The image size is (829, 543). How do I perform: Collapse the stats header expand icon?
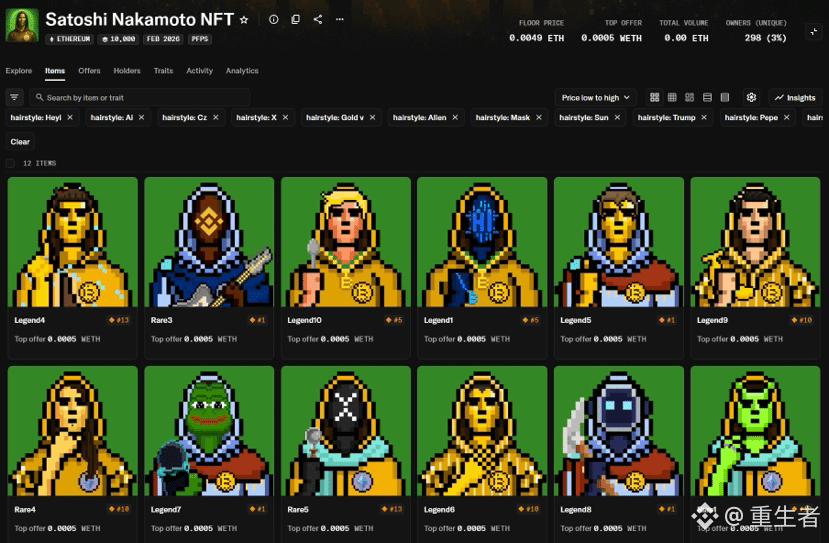point(813,32)
